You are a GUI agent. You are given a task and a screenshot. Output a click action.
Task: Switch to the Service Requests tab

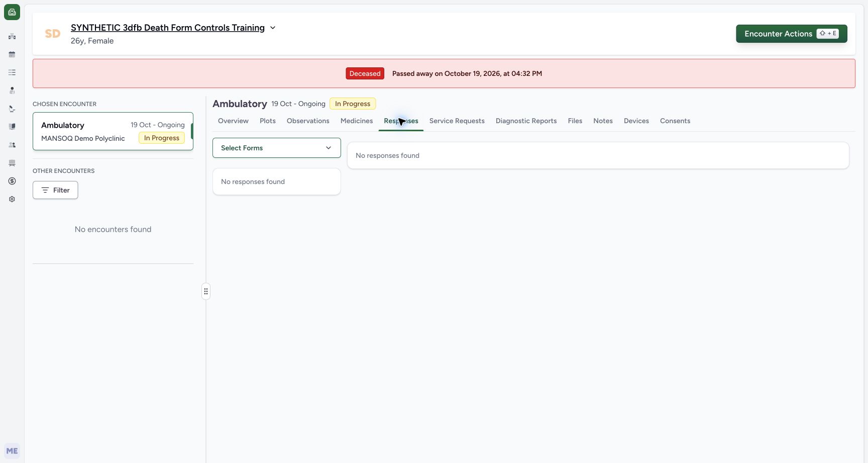[457, 121]
